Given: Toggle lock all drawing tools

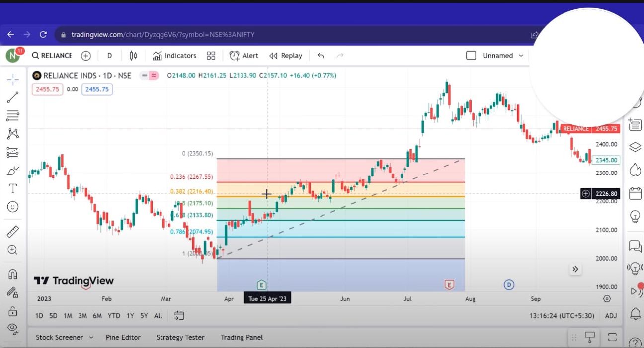Looking at the screenshot, I should coord(13,311).
